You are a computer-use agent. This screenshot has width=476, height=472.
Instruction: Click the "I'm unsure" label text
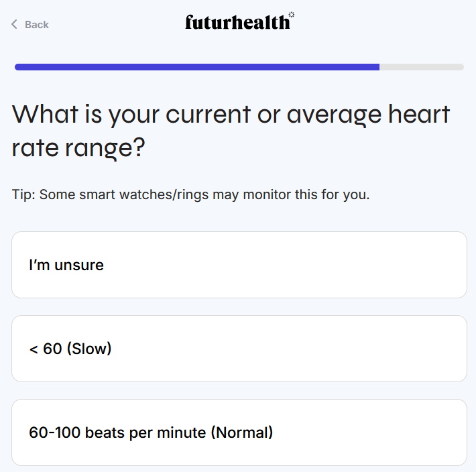(x=66, y=265)
